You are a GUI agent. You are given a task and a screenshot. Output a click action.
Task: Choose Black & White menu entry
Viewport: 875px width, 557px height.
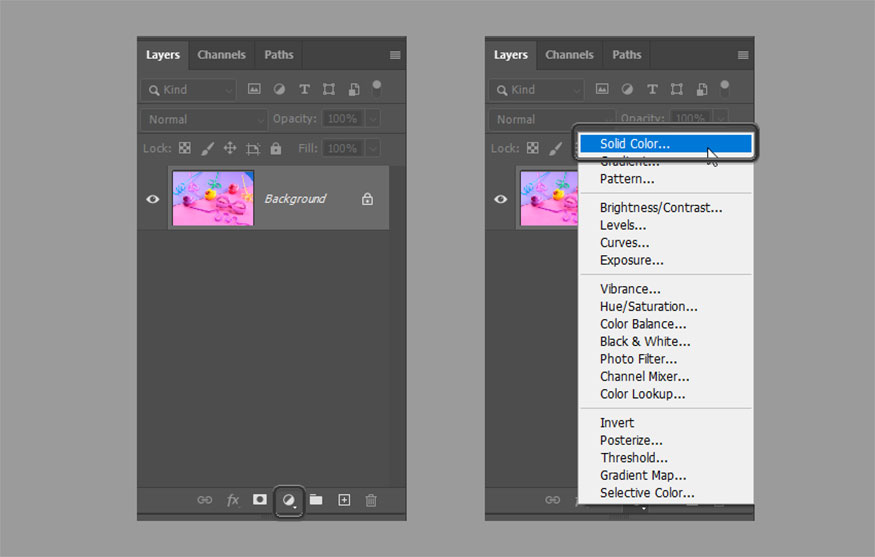pyautogui.click(x=665, y=342)
